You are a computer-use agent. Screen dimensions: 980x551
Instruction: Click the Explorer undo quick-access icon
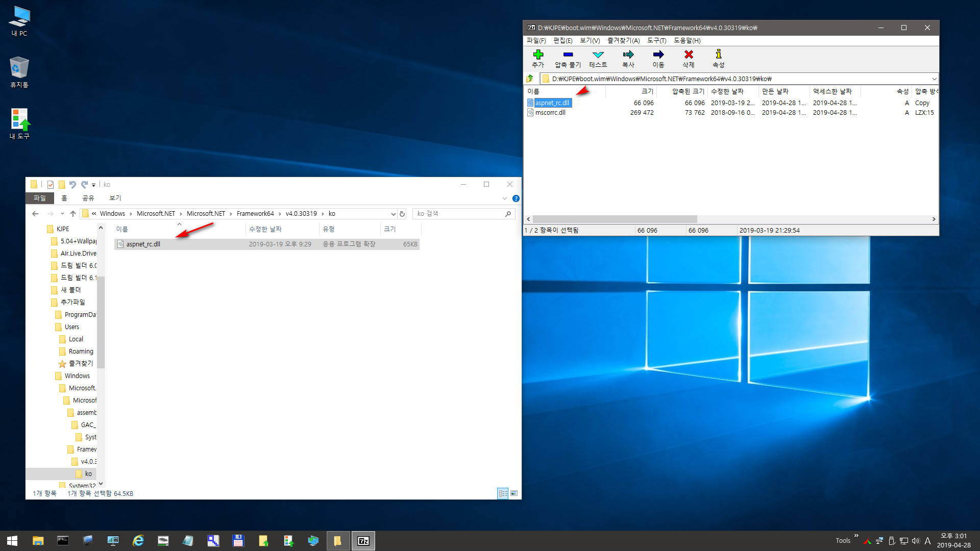coord(72,185)
